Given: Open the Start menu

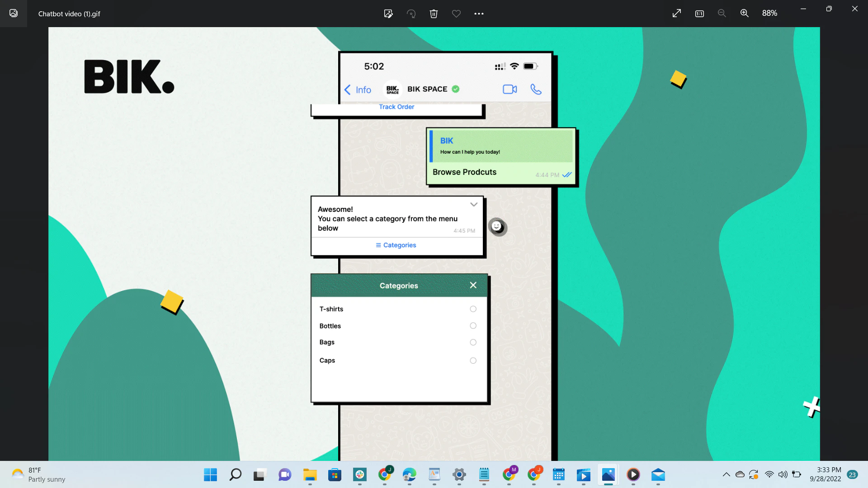Looking at the screenshot, I should 210,474.
